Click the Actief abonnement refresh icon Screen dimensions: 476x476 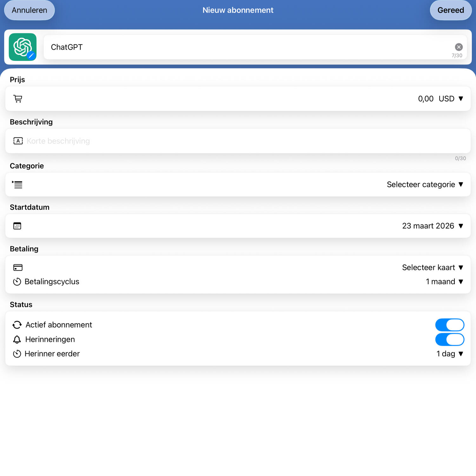tap(17, 325)
